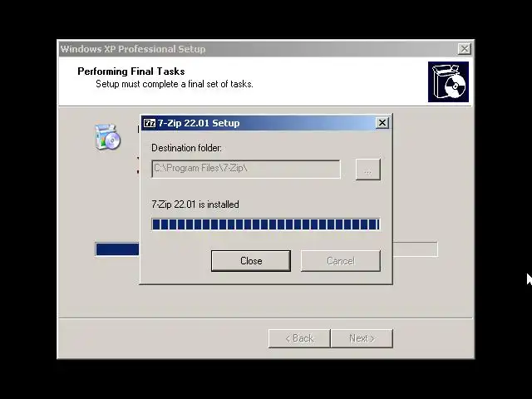Click the browse (...) button beside Destination folder
Image resolution: width=532 pixels, height=399 pixels.
(x=367, y=170)
